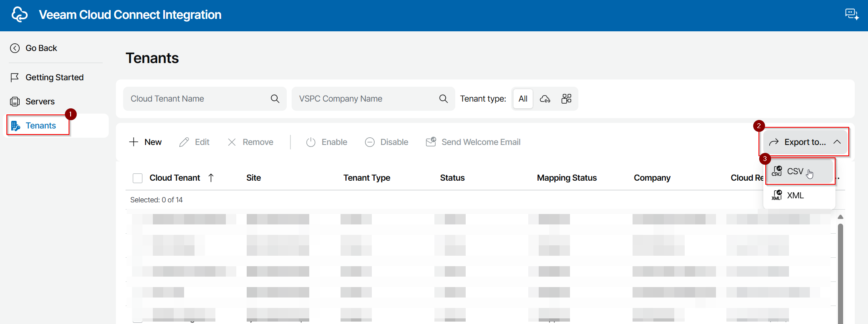Image resolution: width=868 pixels, height=324 pixels.
Task: Sort by Status column header
Action: pyautogui.click(x=452, y=178)
